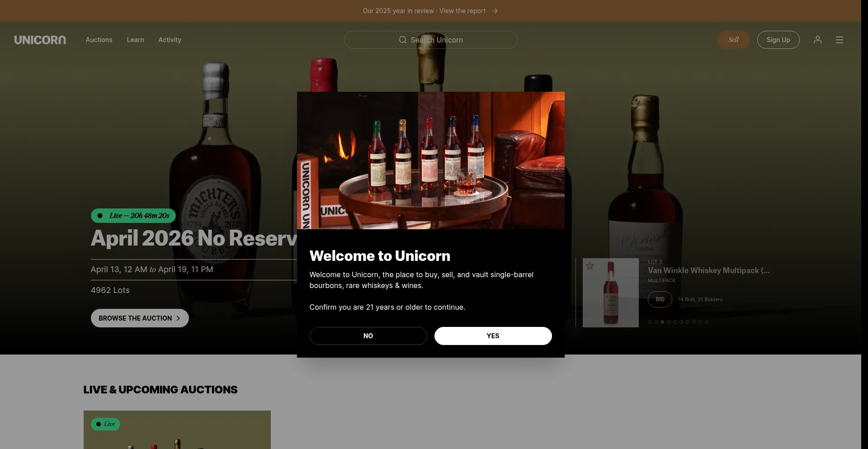Open the Van Winkle Whiskey Multipack lot title
Viewport: 868px width, 449px height.
pos(708,270)
